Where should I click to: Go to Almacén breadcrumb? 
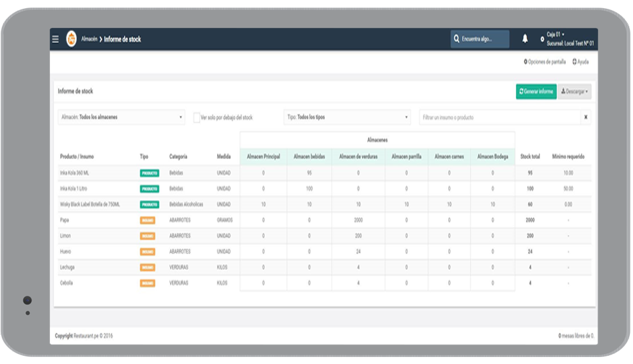click(x=89, y=39)
